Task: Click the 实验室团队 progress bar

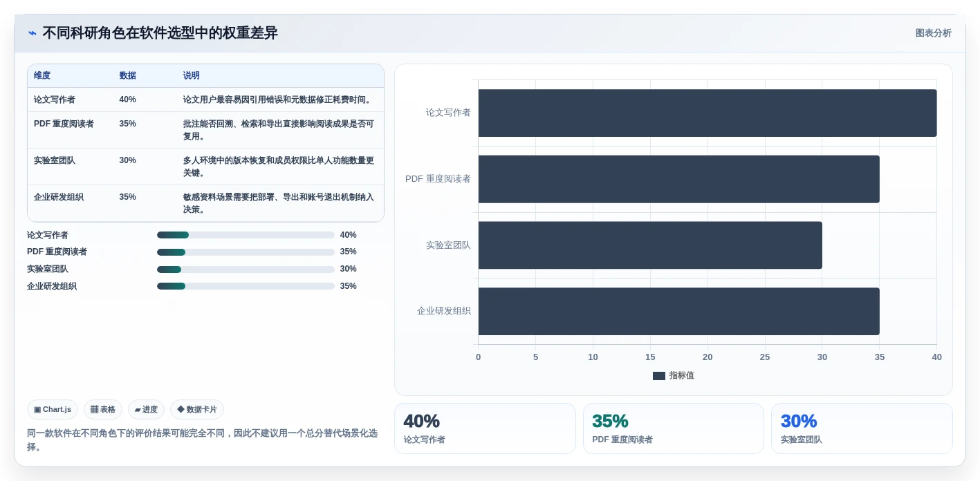Action: click(246, 269)
